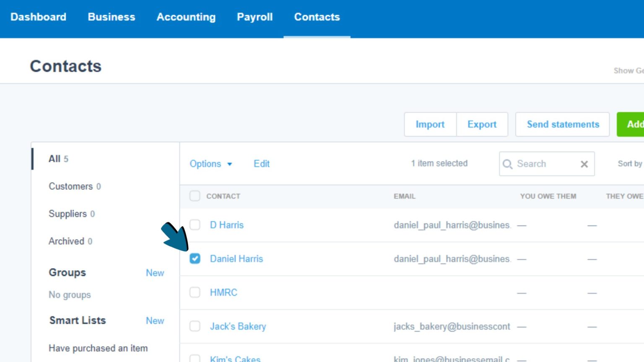Viewport: 644px width, 362px height.
Task: Switch to the Payroll tab
Action: [x=254, y=17]
